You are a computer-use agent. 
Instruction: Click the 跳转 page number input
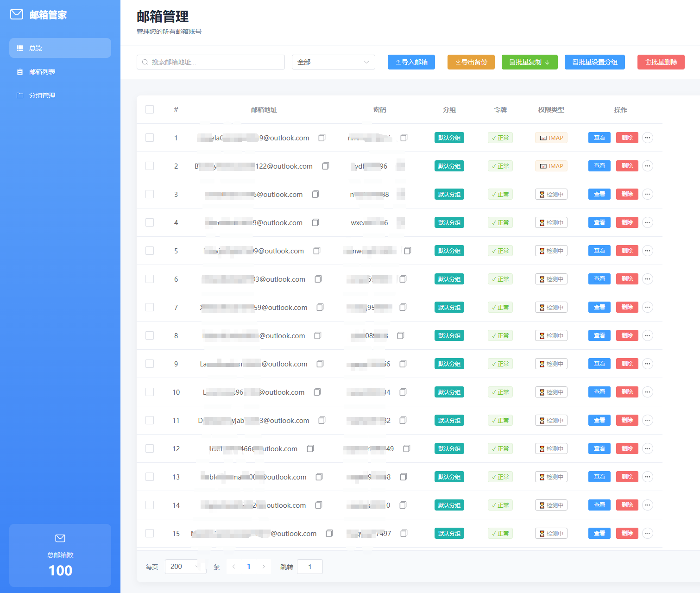pos(310,567)
